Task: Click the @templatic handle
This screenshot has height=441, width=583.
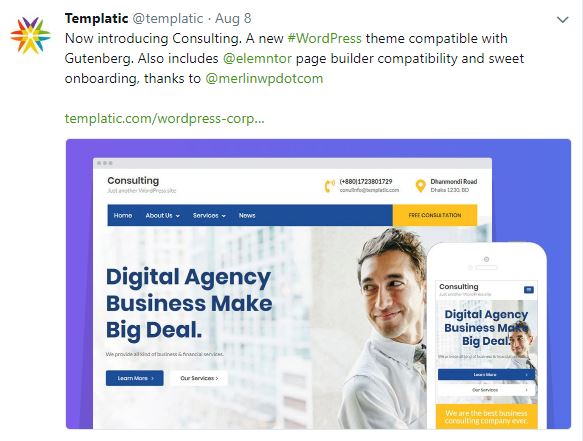Action: point(168,19)
